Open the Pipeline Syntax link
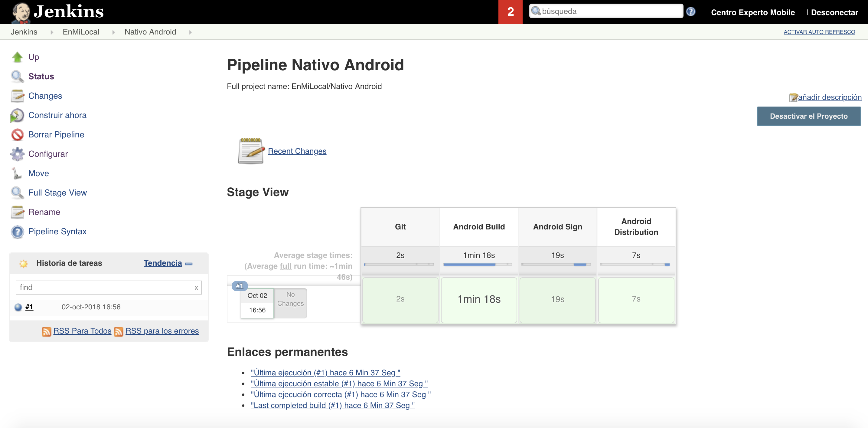Screen dimensions: 868x428 tap(57, 232)
